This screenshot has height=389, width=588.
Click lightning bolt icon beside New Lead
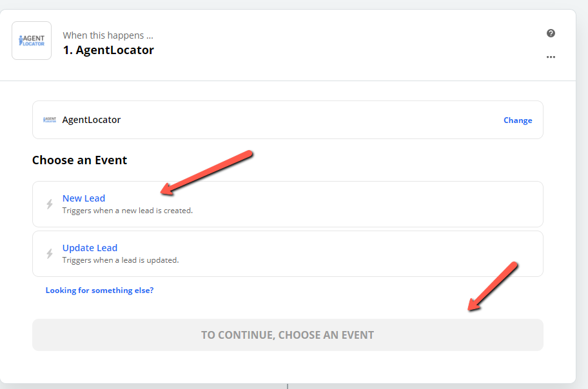pyautogui.click(x=50, y=204)
